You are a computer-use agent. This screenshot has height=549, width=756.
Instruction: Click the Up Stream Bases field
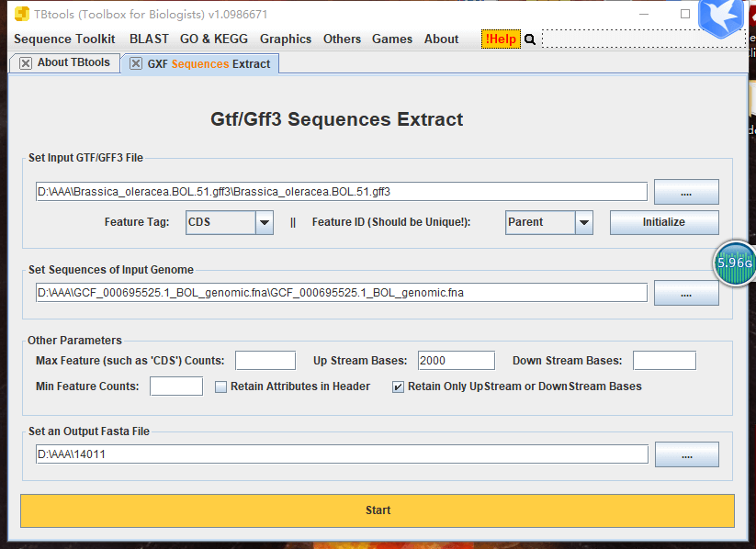click(x=457, y=361)
